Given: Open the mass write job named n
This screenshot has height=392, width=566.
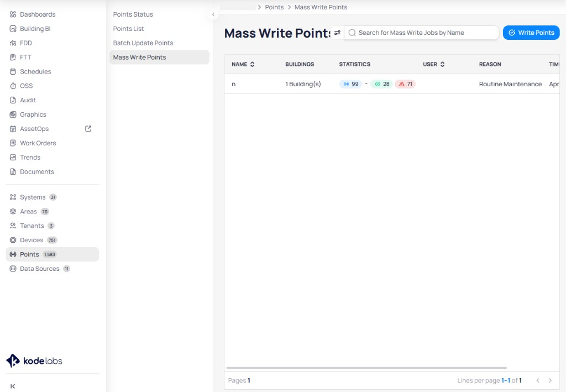Looking at the screenshot, I should [x=234, y=84].
